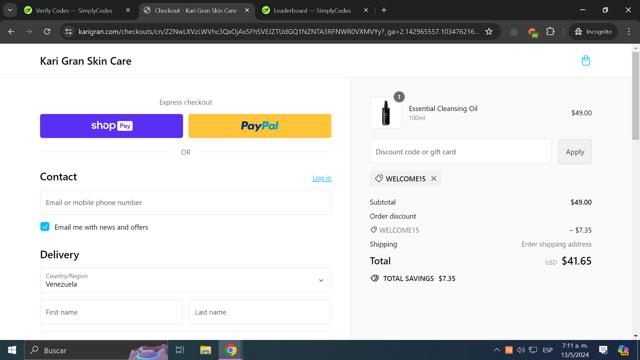Click the First name field
Viewport: 640px width, 360px height.
[111, 312]
